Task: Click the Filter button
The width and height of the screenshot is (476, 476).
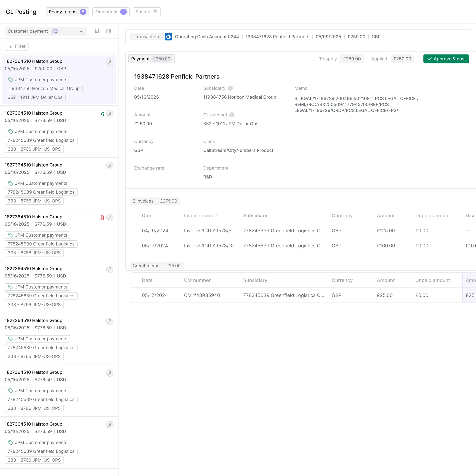Action: tap(17, 46)
